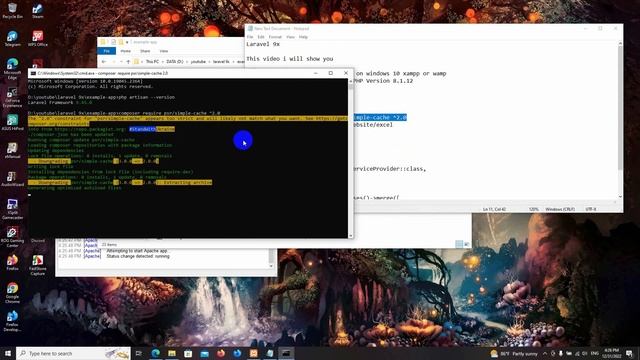Open the quick access toolbar dropdown in Explorer
The height and width of the screenshot is (360, 640).
click(x=127, y=42)
